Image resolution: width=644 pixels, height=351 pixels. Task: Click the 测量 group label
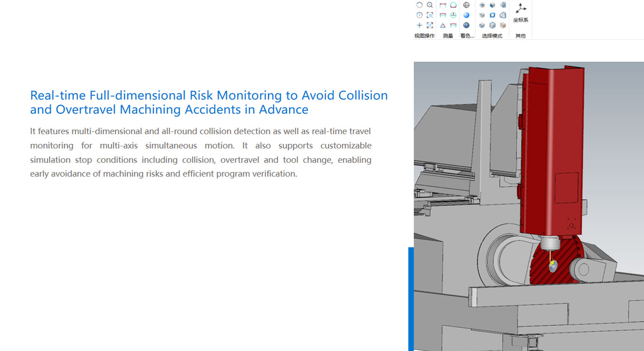[x=448, y=36]
